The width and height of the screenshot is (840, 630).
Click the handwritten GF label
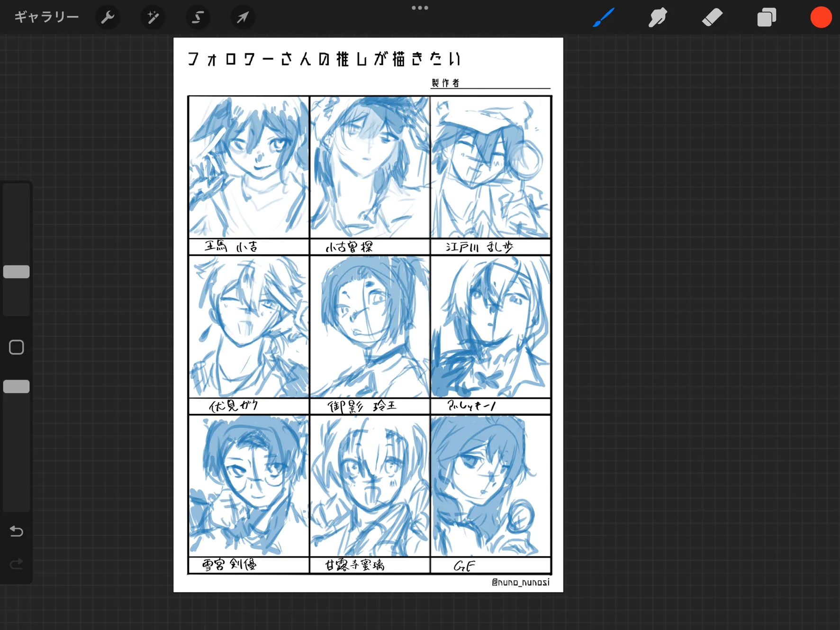tap(464, 566)
